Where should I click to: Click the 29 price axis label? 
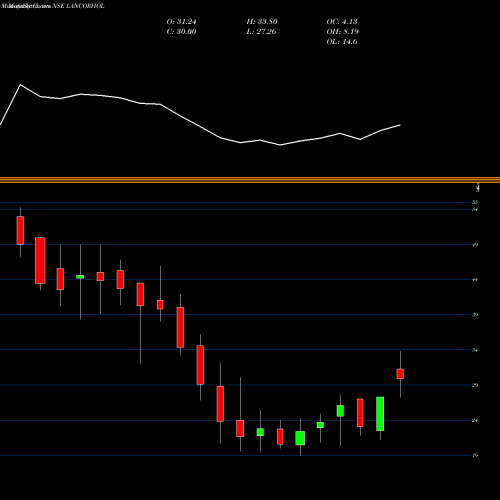[475, 385]
